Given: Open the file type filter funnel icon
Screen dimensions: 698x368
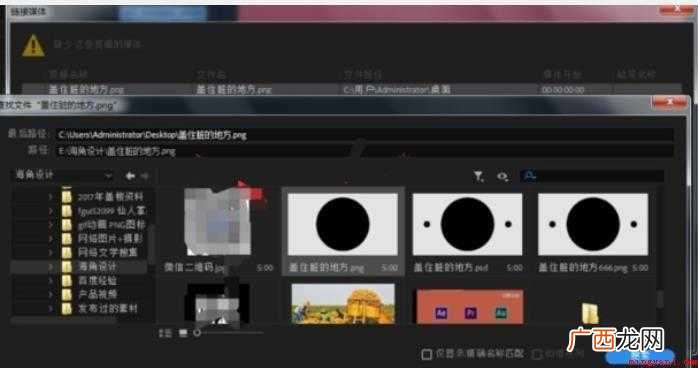Looking at the screenshot, I should point(479,177).
